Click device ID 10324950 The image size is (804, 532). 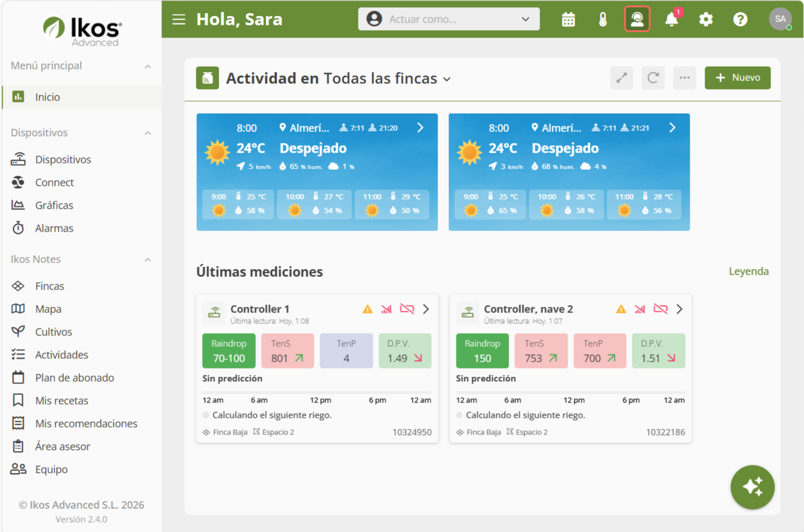(x=412, y=432)
